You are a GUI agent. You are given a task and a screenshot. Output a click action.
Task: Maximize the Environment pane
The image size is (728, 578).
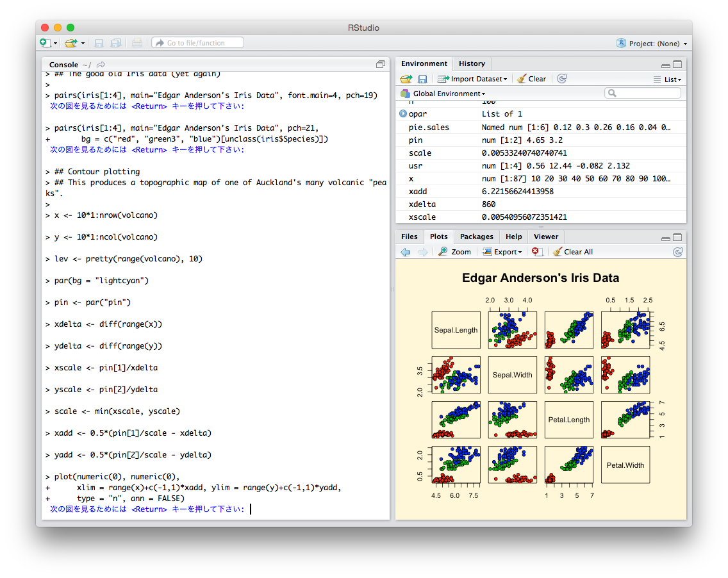click(677, 65)
